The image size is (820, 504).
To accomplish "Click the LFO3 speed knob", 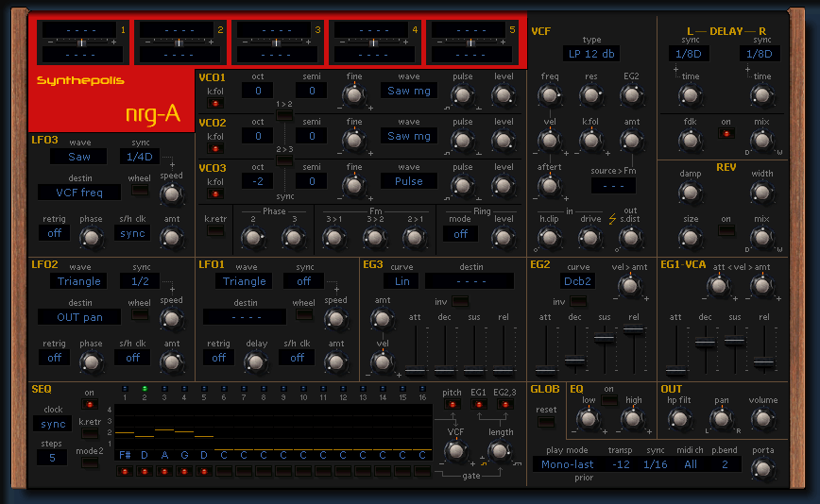I will pos(172,194).
